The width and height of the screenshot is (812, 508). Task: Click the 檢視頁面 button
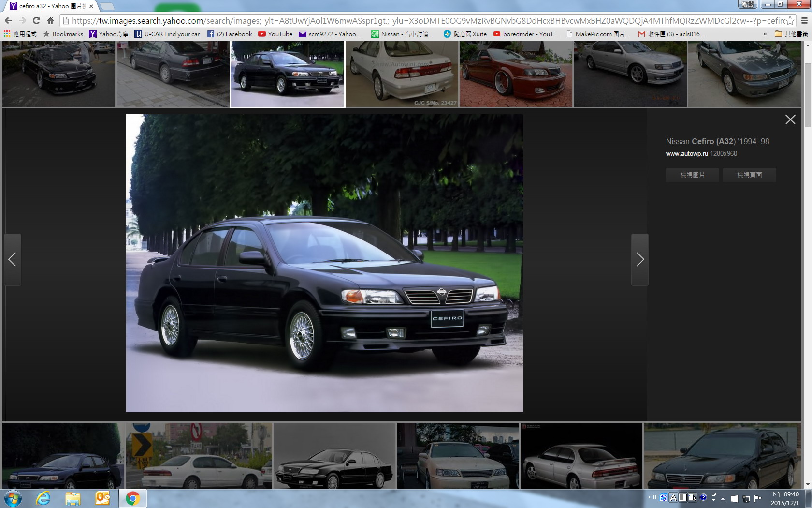[750, 175]
